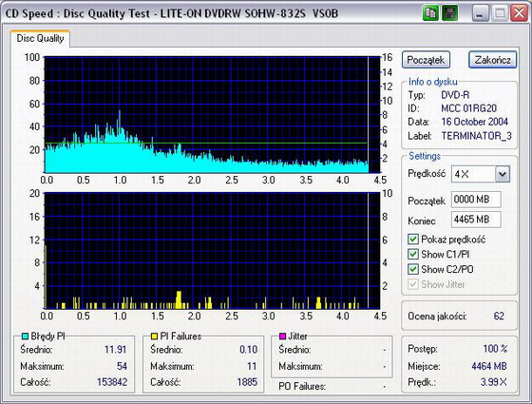Minimize the CD Speed window

coord(480,13)
